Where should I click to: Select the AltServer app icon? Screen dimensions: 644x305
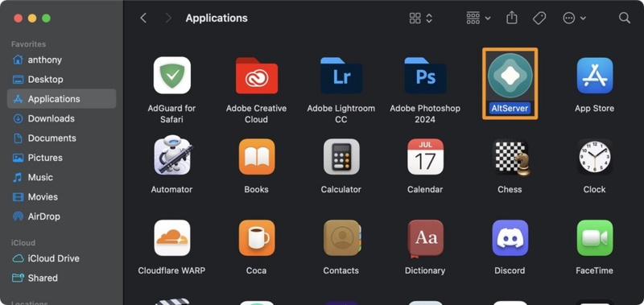tap(510, 76)
